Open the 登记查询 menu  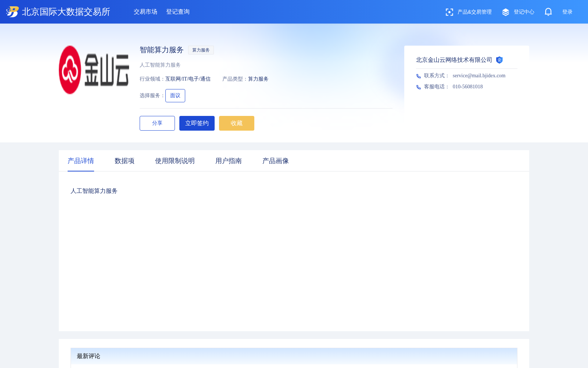(178, 12)
